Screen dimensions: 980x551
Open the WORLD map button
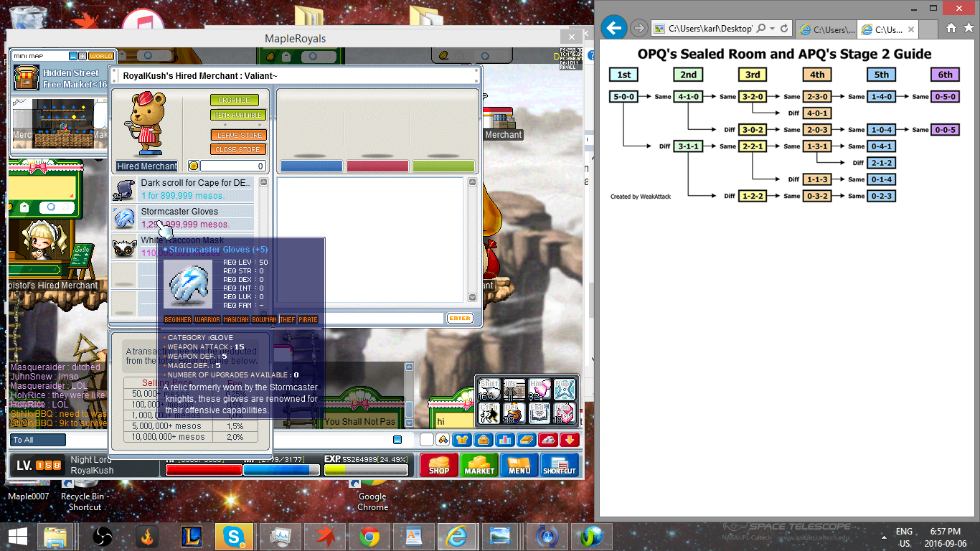(x=100, y=56)
